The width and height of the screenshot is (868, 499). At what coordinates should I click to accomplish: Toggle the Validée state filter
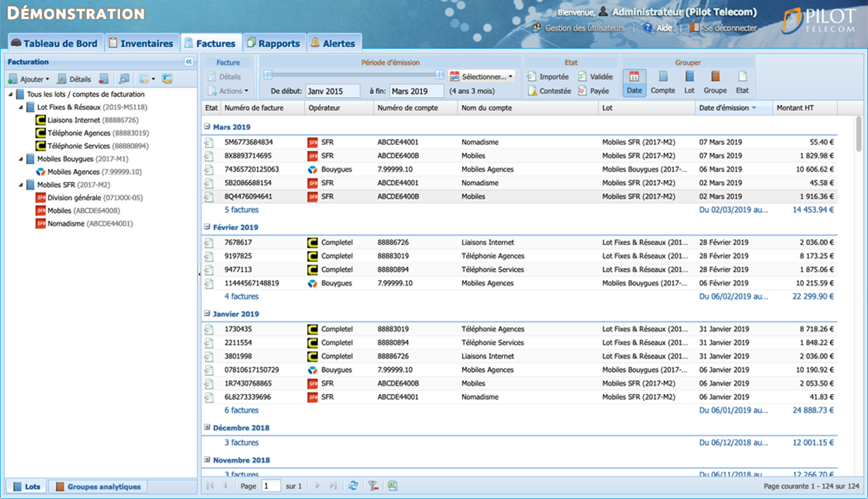pos(595,77)
